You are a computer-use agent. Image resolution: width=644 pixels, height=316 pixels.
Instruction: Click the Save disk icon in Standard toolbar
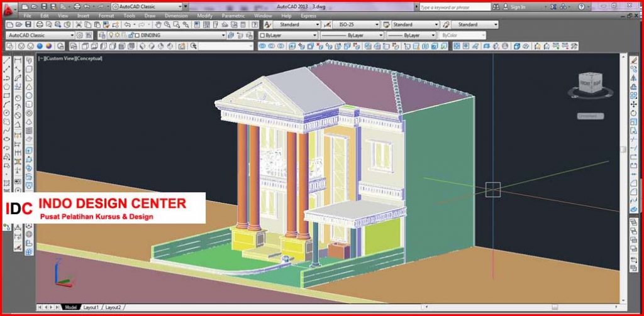pyautogui.click(x=28, y=25)
